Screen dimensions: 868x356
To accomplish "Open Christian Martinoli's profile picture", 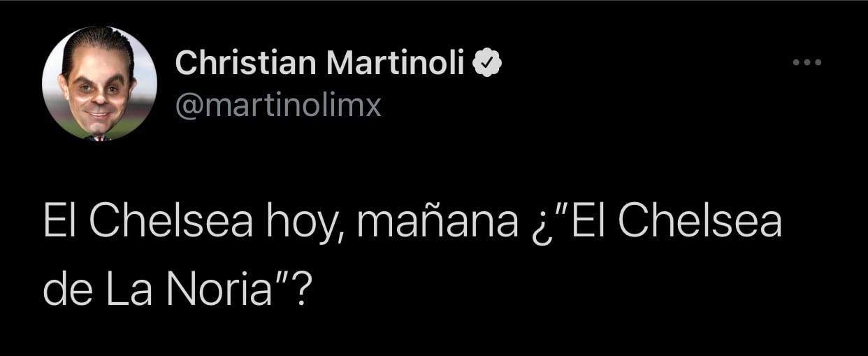I will [99, 84].
